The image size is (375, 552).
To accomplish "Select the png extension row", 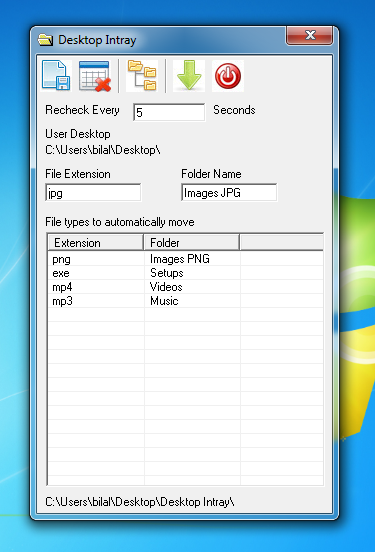I will pyautogui.click(x=186, y=259).
